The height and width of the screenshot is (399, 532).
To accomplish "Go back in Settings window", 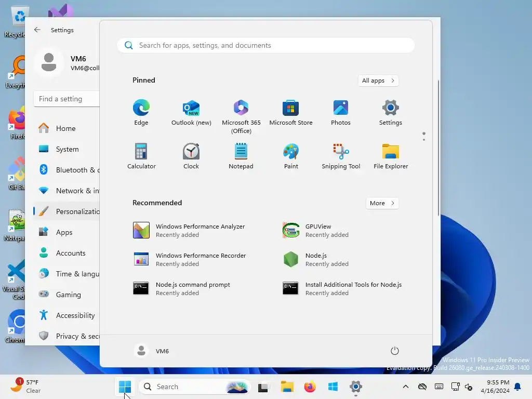I will point(37,30).
